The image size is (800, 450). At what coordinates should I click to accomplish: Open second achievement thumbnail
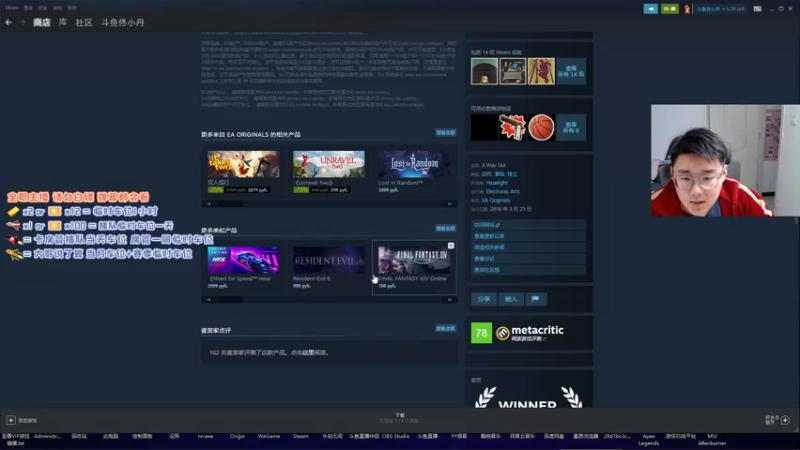[x=513, y=71]
